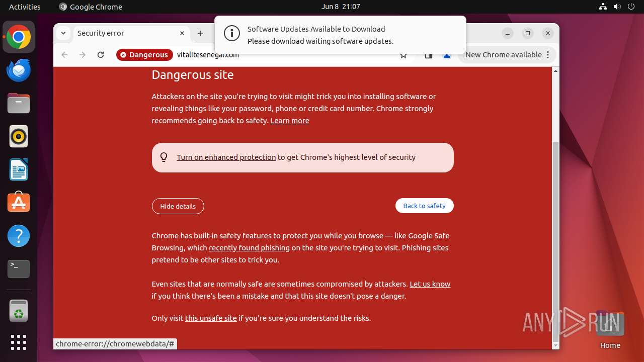Go forward with the forward arrow
This screenshot has width=644, height=362.
83,55
